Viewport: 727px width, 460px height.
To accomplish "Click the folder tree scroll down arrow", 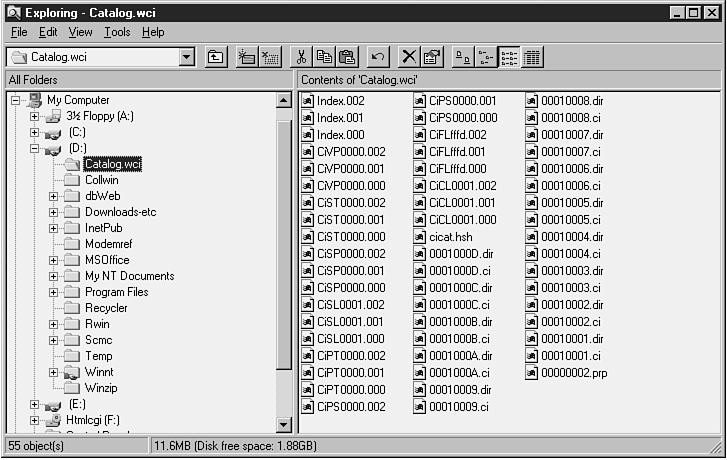I will coord(283,425).
